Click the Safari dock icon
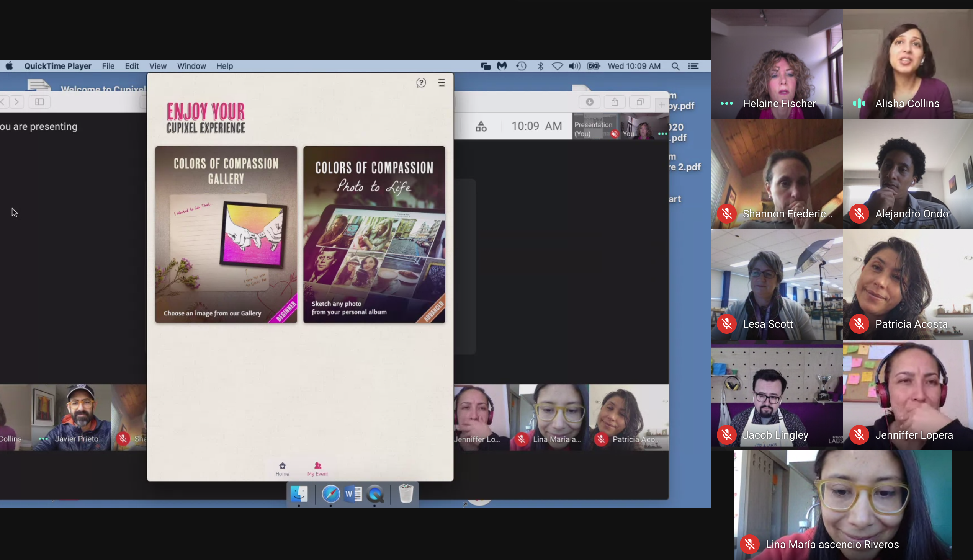This screenshot has width=973, height=560. (x=330, y=494)
